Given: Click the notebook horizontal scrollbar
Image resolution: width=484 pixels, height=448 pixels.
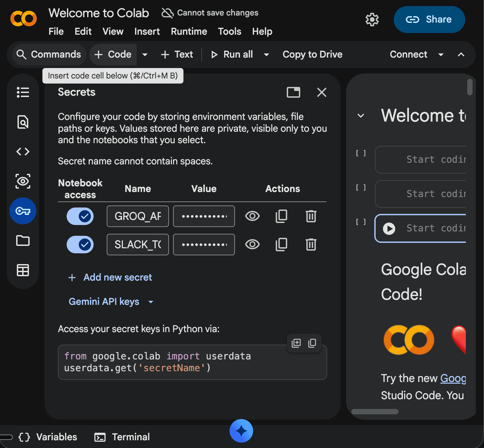Looking at the screenshot, I should coord(375,412).
